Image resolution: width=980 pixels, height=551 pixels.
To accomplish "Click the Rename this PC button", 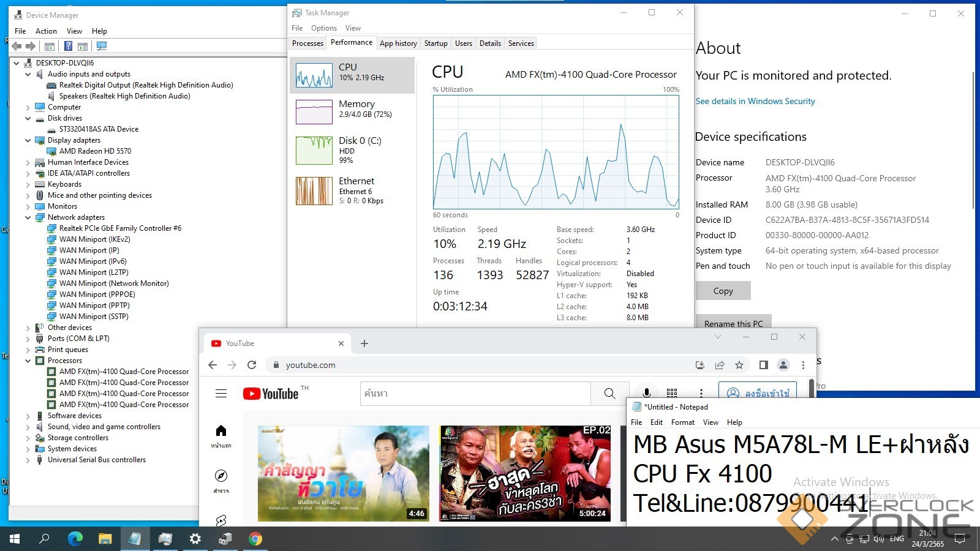I will [734, 322].
